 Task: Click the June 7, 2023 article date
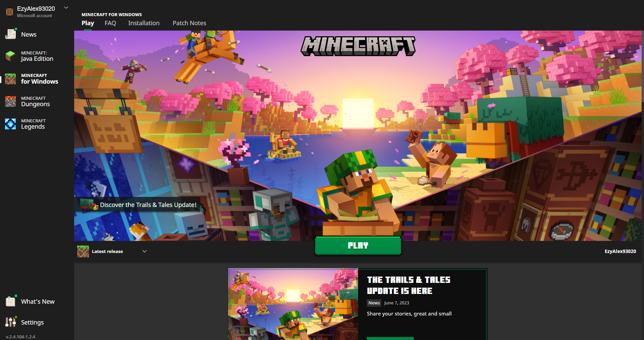pyautogui.click(x=397, y=303)
